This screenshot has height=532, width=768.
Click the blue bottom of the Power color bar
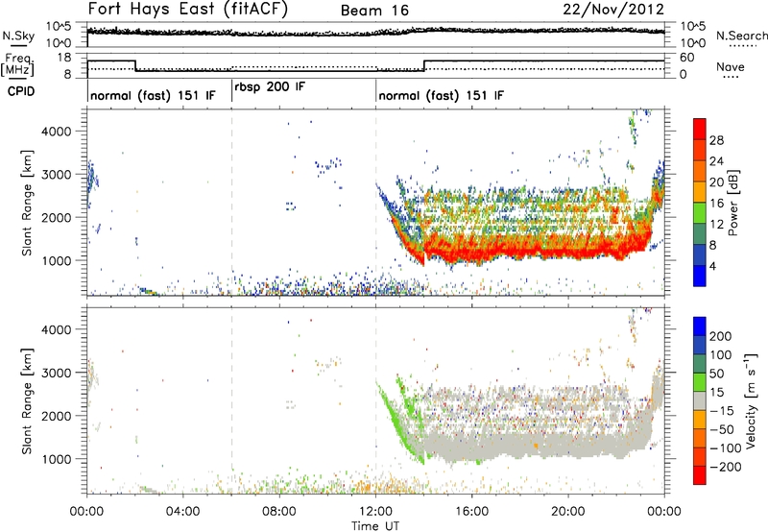(x=700, y=276)
